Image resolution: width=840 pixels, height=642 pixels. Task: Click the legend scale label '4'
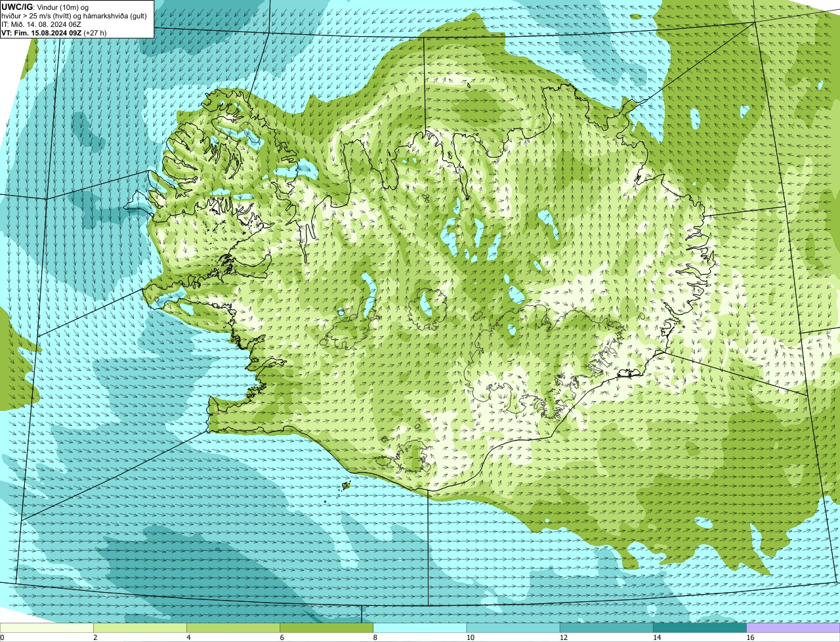click(188, 637)
